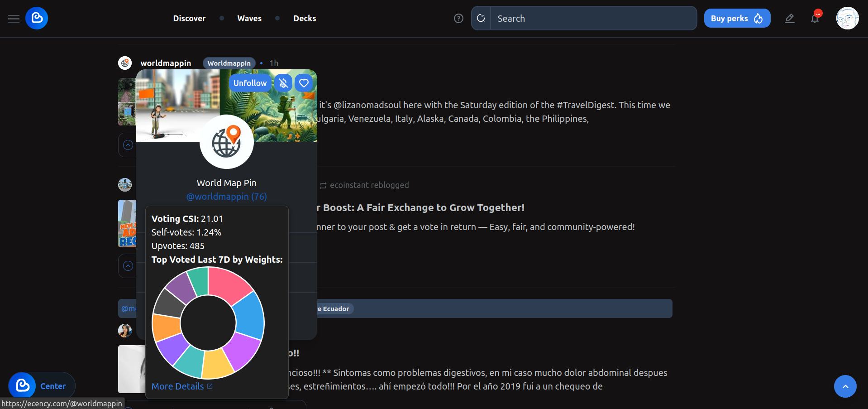
Task: Click worldmappin small avatar beside post
Action: tap(125, 63)
